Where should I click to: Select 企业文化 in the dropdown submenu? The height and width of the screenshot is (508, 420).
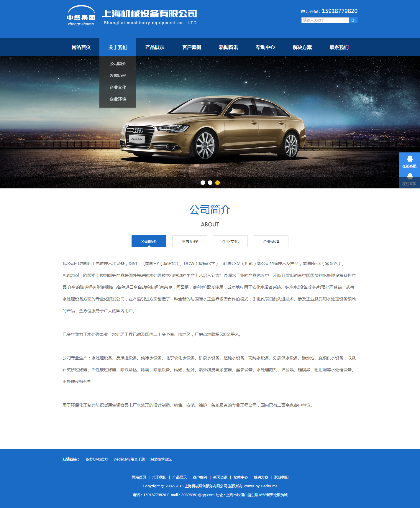(118, 87)
